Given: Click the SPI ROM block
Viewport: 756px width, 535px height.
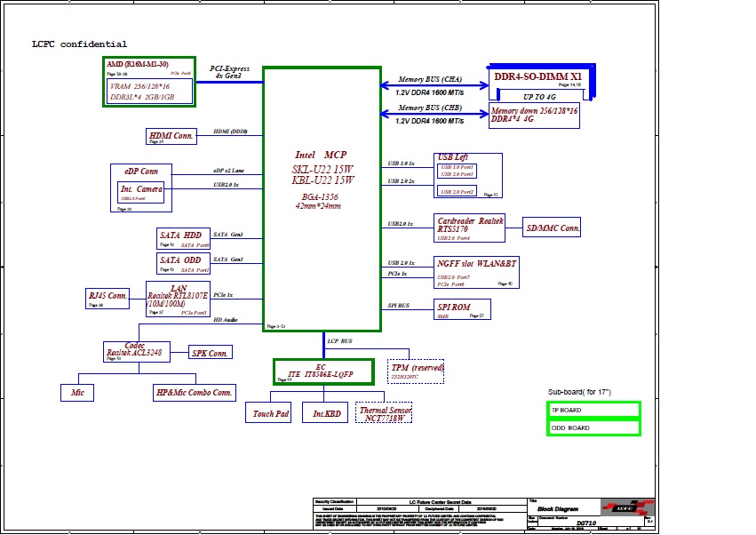Looking at the screenshot, I should click(462, 309).
